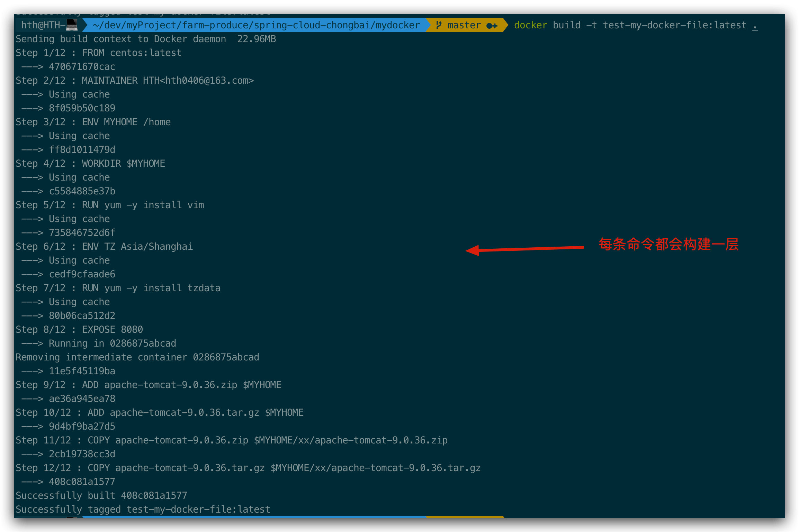Click the Successfully tagged test-my-docker-file:latest line
The image size is (799, 532).
[x=143, y=510]
